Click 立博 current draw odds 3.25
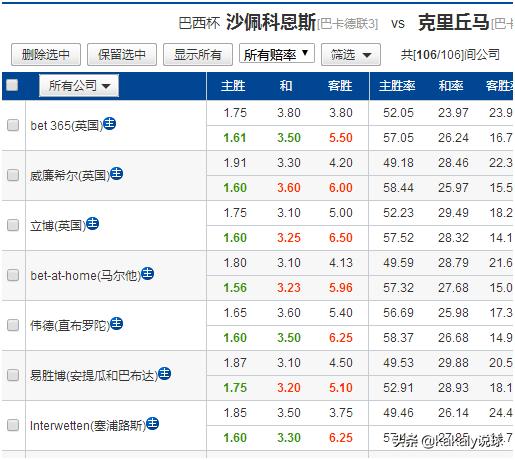The height and width of the screenshot is (460, 515). click(289, 238)
